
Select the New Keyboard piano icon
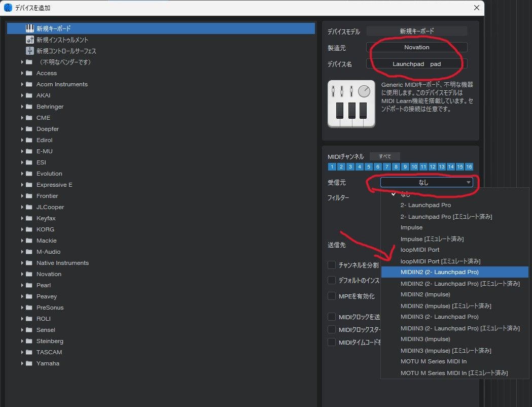click(x=29, y=28)
